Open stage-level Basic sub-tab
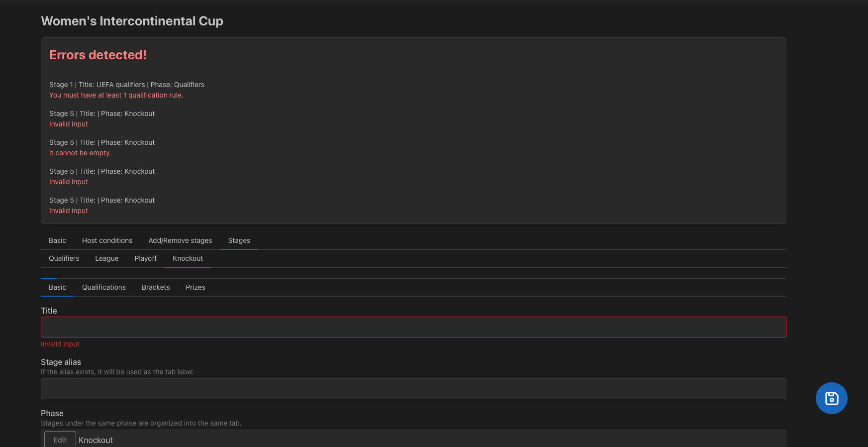The image size is (868, 447). (x=57, y=287)
